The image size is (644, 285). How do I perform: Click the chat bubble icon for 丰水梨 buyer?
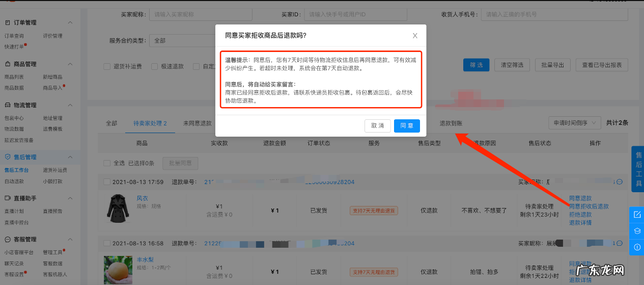[620, 244]
